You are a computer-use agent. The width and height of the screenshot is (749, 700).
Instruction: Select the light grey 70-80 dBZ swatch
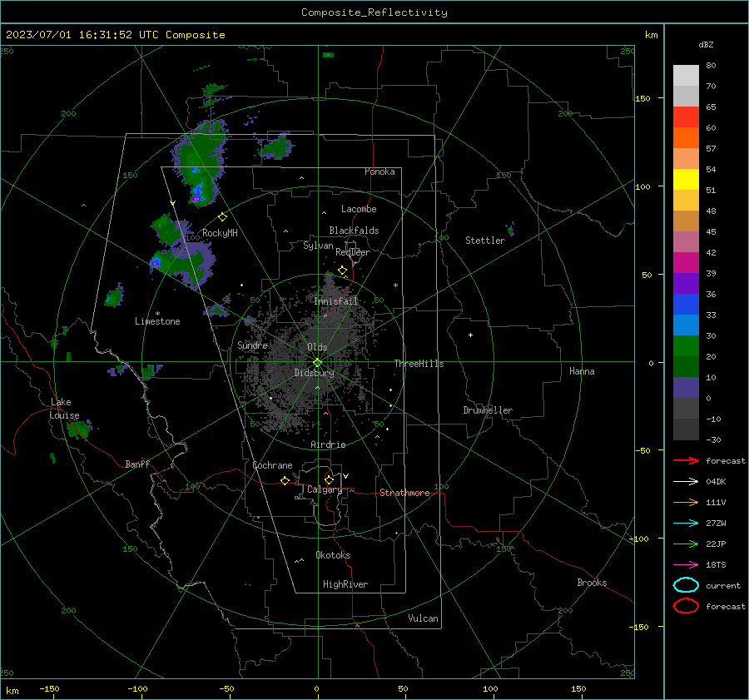[x=686, y=75]
